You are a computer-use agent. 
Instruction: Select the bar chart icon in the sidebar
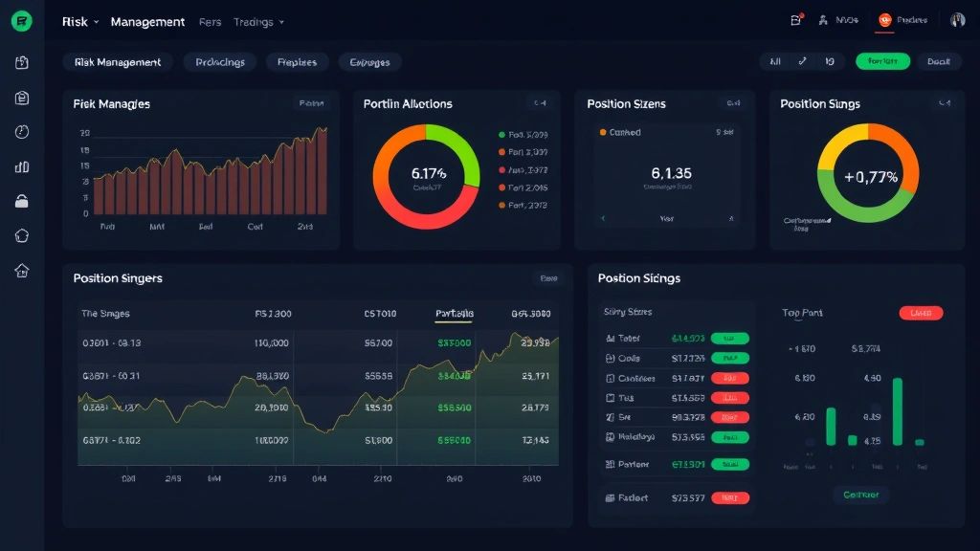click(x=20, y=165)
